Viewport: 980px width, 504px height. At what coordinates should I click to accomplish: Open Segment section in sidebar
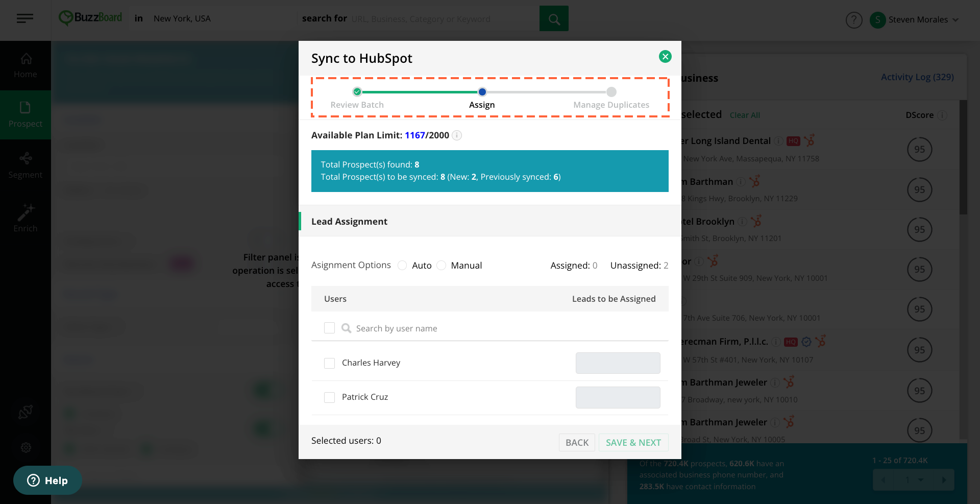26,165
